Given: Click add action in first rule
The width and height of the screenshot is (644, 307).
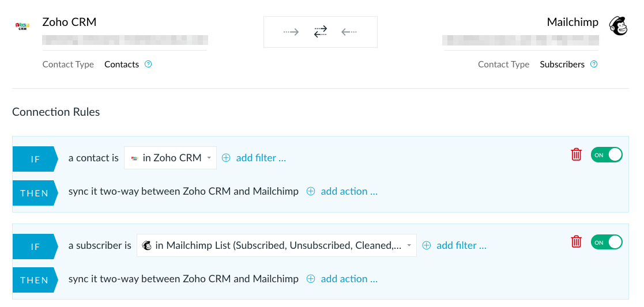Looking at the screenshot, I should [342, 191].
